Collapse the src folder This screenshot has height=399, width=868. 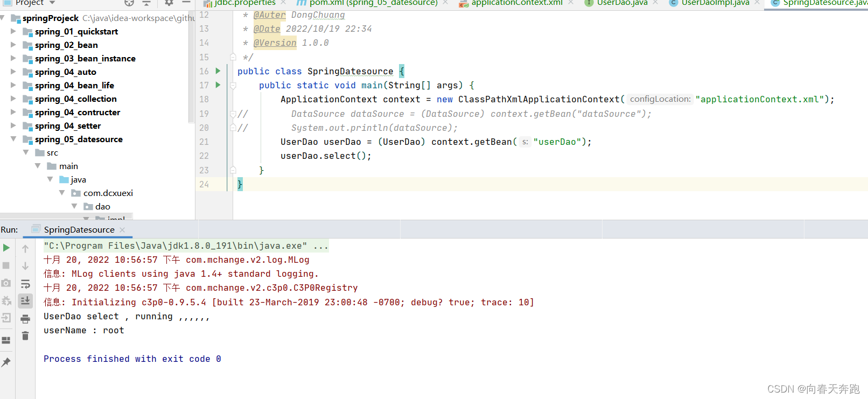tap(26, 152)
